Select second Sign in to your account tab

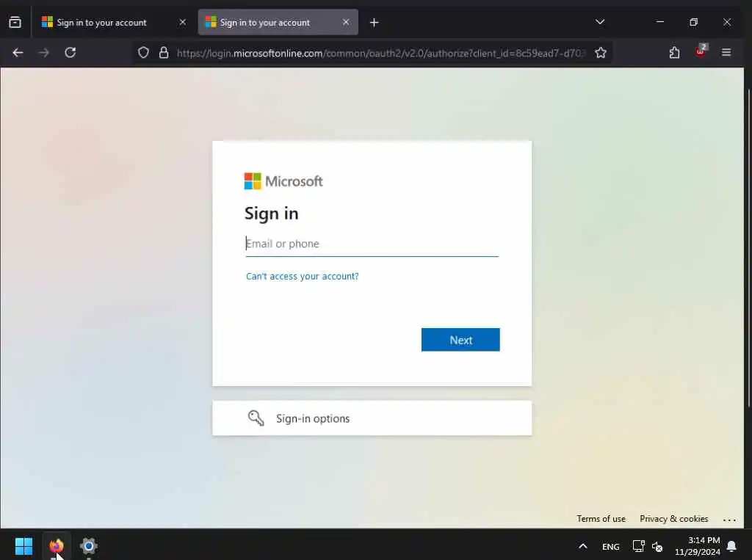[x=278, y=22]
